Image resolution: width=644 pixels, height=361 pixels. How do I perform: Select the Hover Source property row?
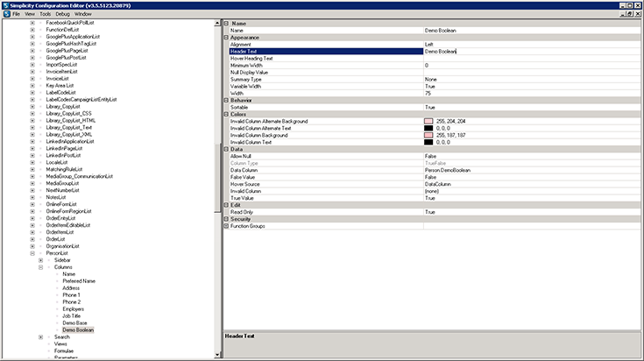[435, 184]
